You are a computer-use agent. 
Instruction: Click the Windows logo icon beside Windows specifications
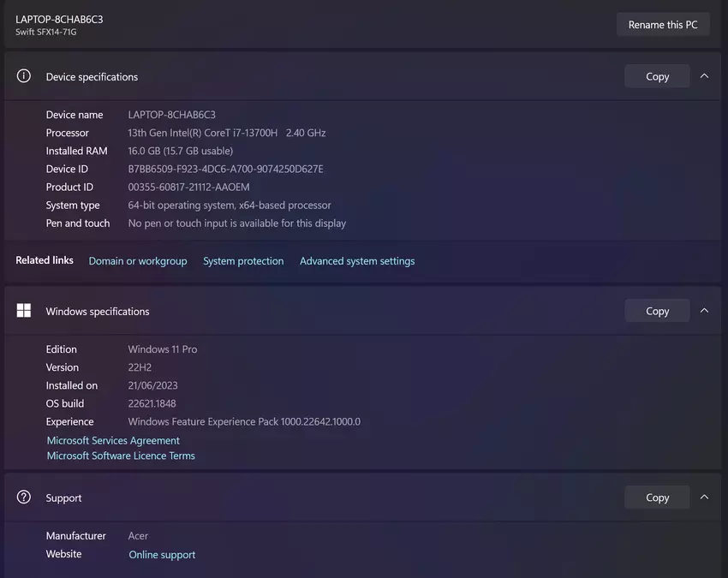point(24,311)
